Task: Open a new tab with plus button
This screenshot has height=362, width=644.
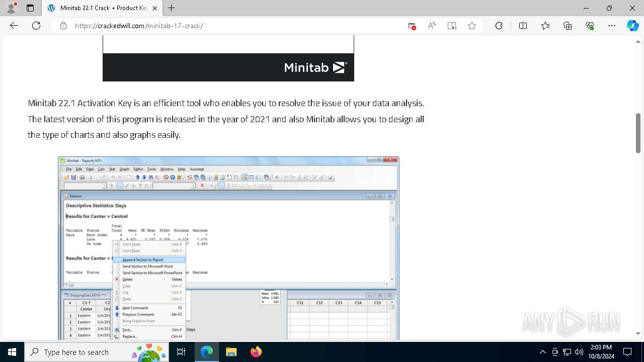Action: click(x=172, y=8)
